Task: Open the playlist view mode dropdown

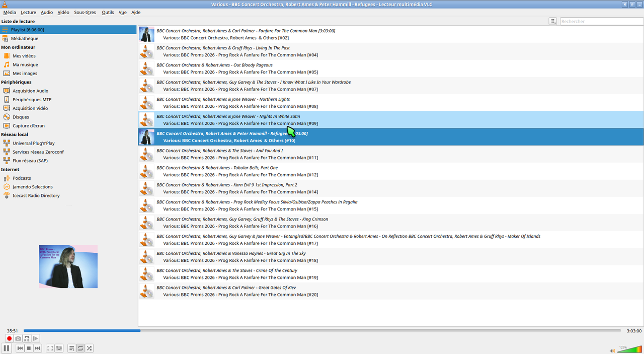Action: (x=553, y=21)
